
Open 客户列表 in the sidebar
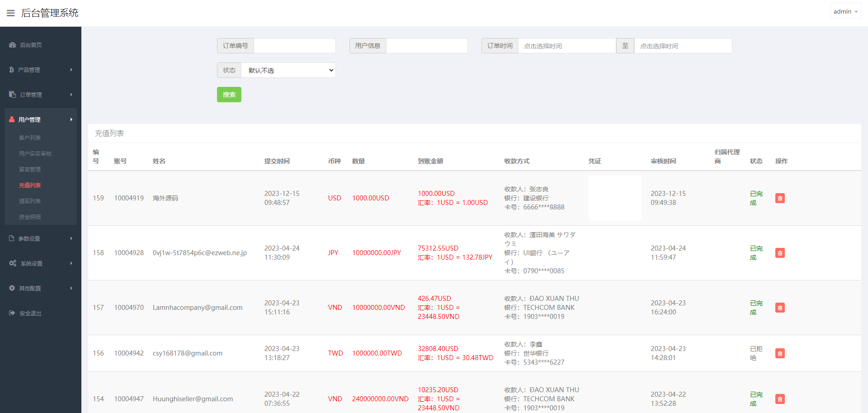(x=30, y=138)
